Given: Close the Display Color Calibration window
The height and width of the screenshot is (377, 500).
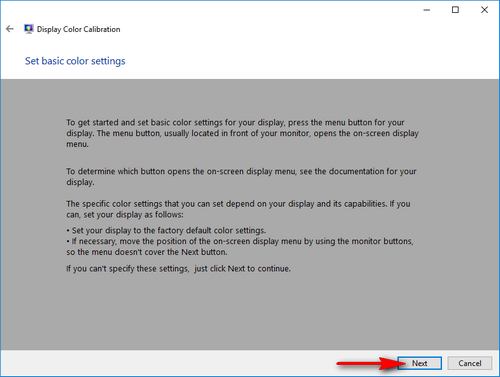Looking at the screenshot, I should [484, 10].
